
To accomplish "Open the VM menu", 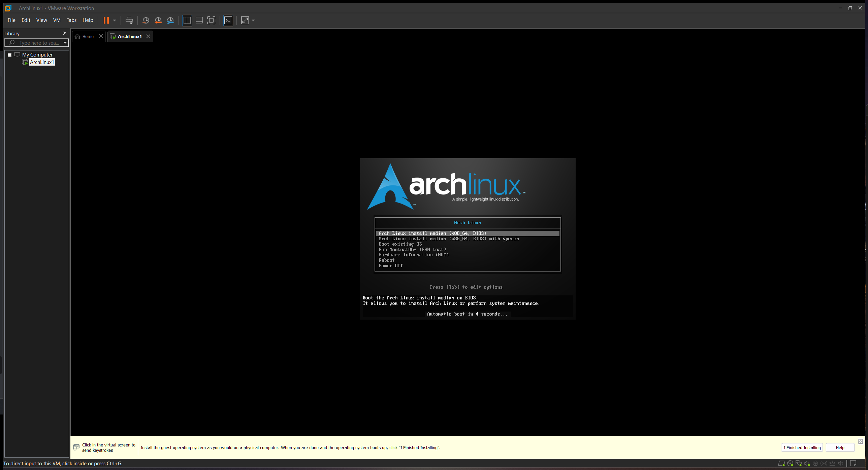I will [57, 20].
